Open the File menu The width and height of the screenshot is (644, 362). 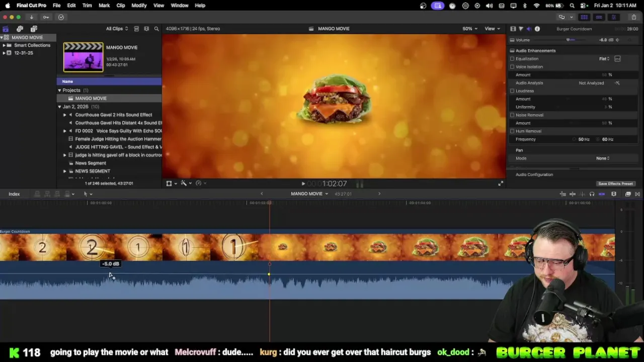point(56,6)
